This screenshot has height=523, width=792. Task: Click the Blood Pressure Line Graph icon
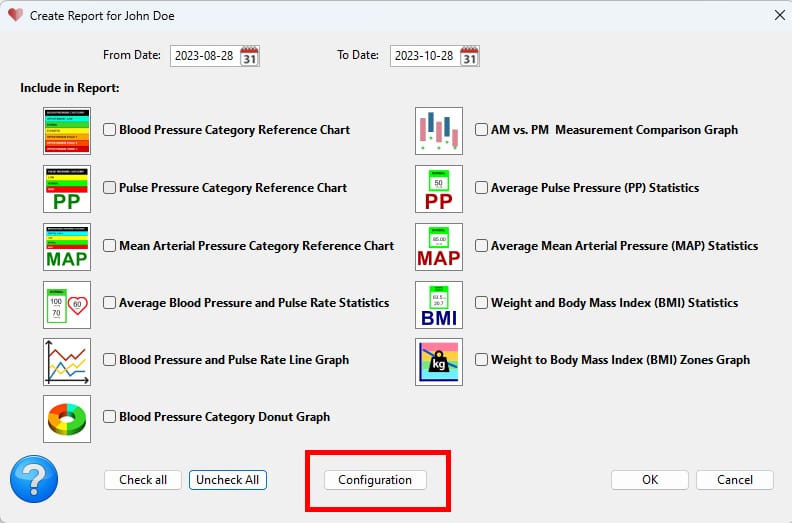point(67,361)
